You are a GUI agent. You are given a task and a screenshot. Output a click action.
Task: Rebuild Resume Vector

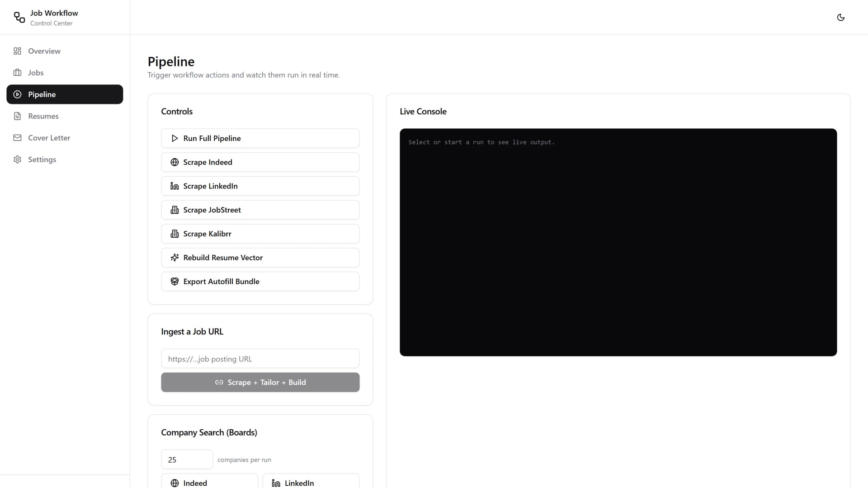tap(260, 258)
